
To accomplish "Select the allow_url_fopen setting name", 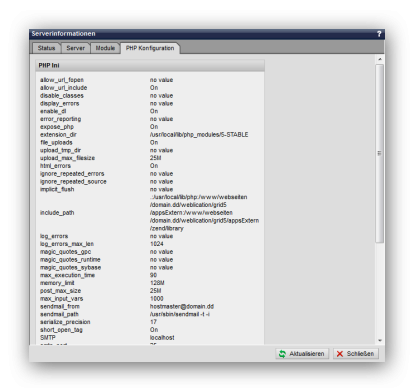I will [x=62, y=80].
